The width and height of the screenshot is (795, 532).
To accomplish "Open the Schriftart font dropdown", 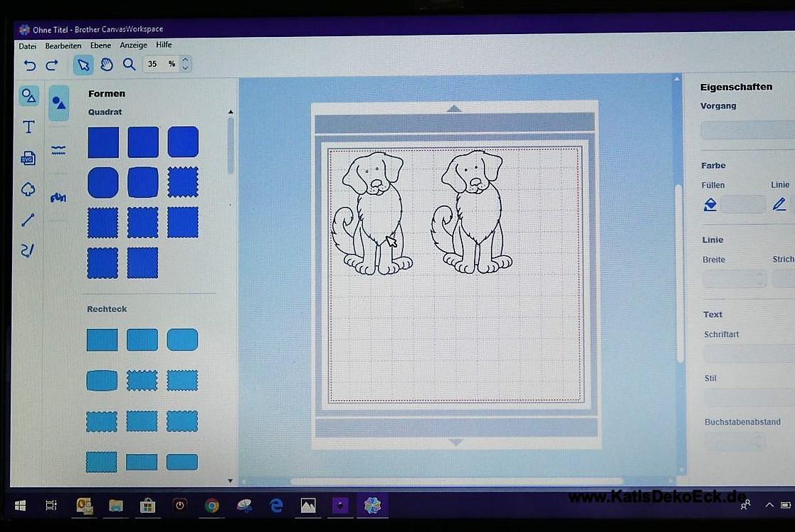I will (x=747, y=353).
